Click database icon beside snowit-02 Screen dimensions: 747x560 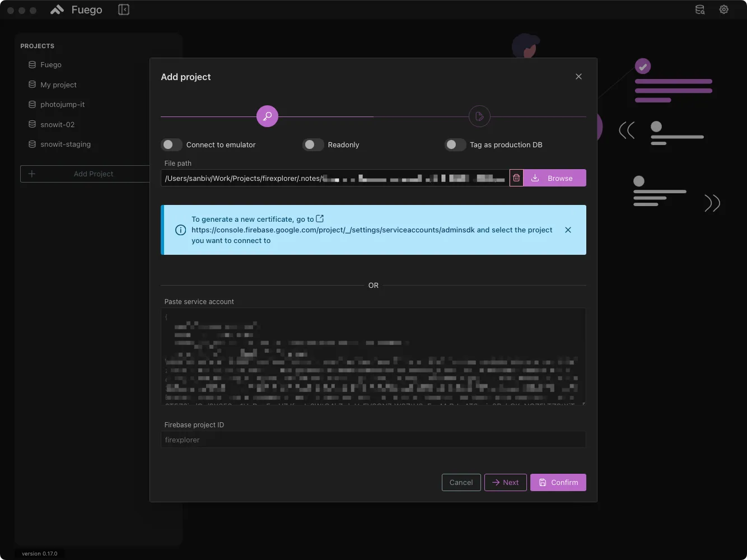pyautogui.click(x=32, y=124)
